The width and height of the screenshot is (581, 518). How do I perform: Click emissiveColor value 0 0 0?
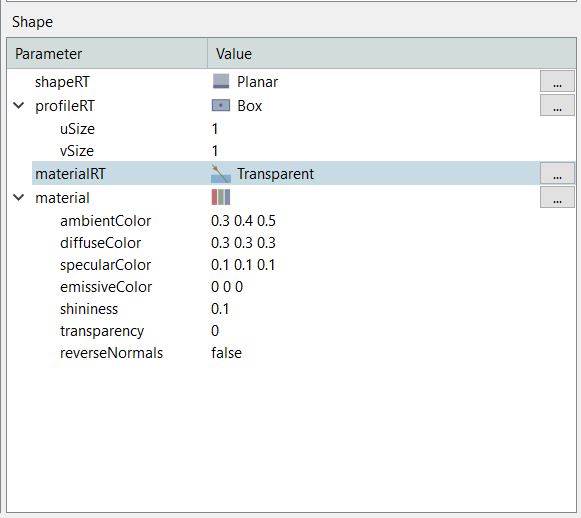click(x=227, y=287)
